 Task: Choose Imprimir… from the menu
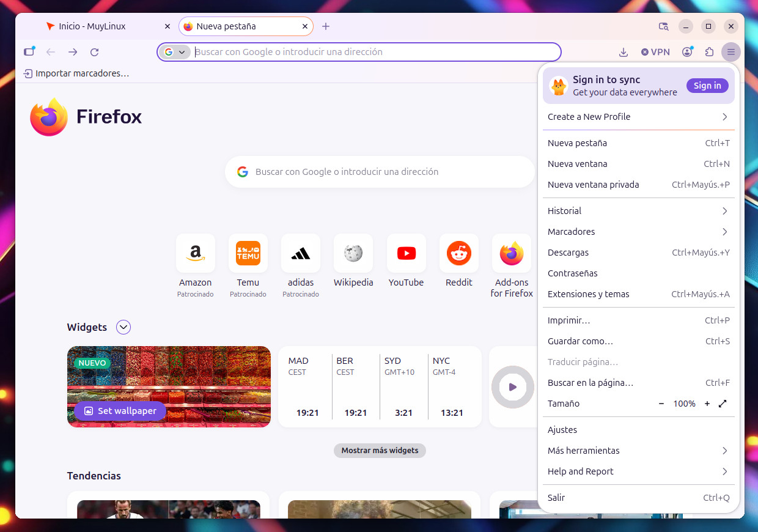639,320
